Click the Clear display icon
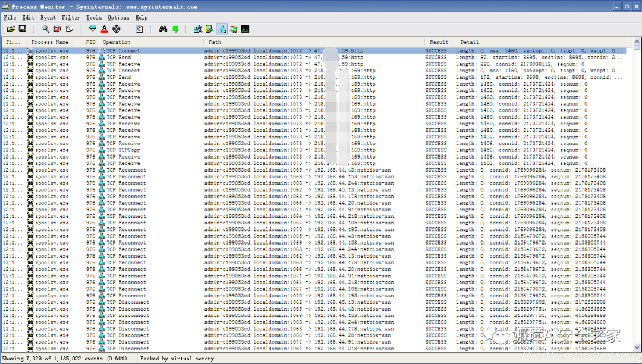The width and height of the screenshot is (642, 364). click(70, 29)
